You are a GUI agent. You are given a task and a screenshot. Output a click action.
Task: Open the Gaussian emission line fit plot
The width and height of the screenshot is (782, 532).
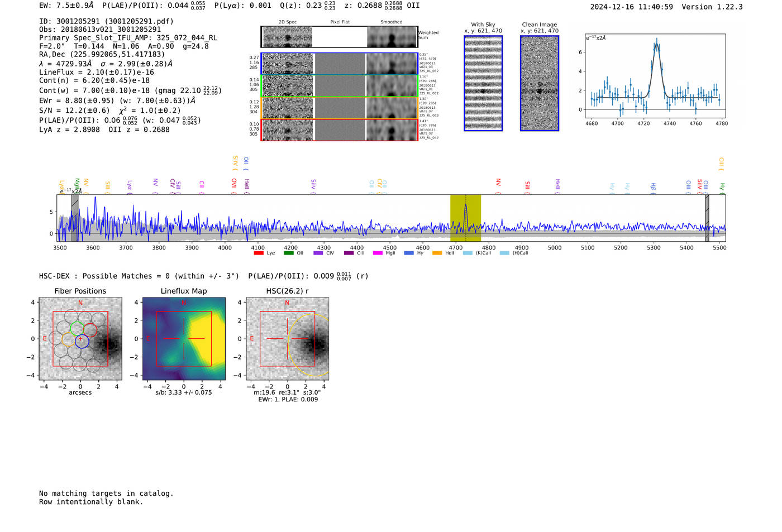click(655, 76)
